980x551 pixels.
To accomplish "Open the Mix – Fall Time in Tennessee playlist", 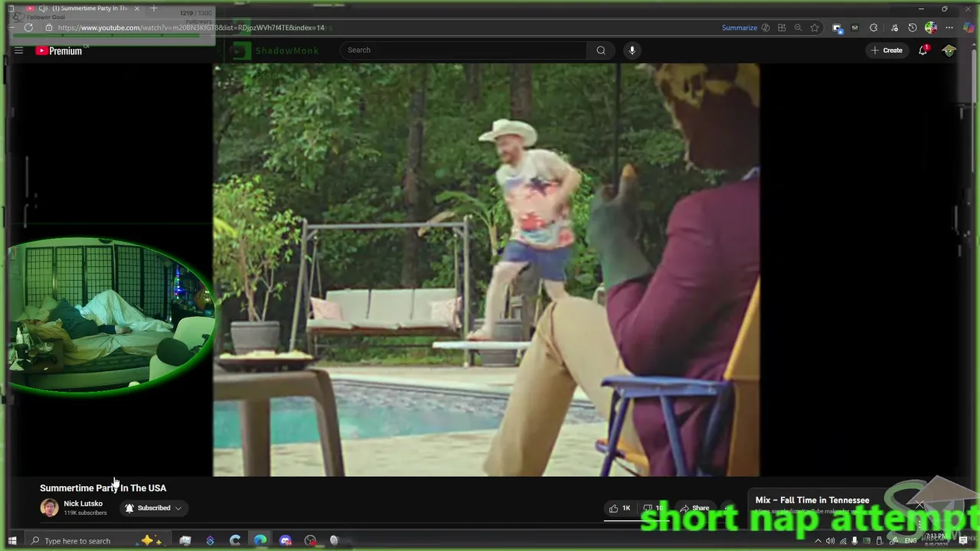I will (812, 500).
